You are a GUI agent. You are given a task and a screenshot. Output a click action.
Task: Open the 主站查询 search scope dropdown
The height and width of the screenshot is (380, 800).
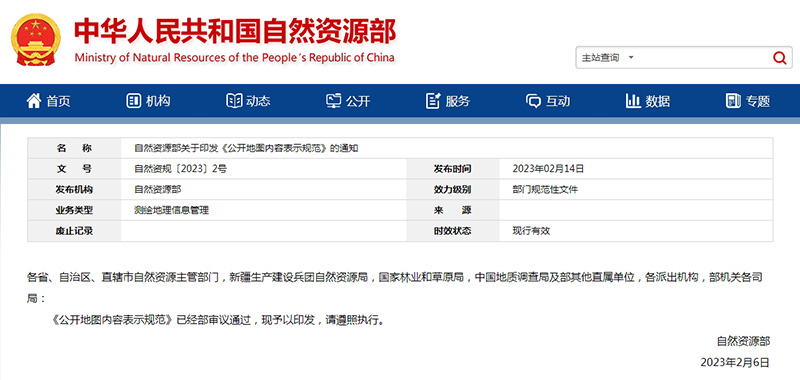click(x=608, y=58)
